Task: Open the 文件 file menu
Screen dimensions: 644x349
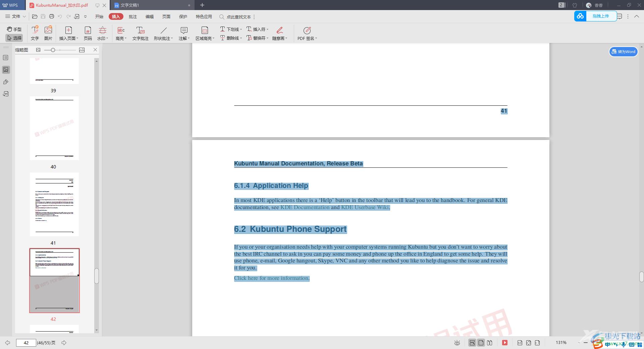Action: (15, 16)
